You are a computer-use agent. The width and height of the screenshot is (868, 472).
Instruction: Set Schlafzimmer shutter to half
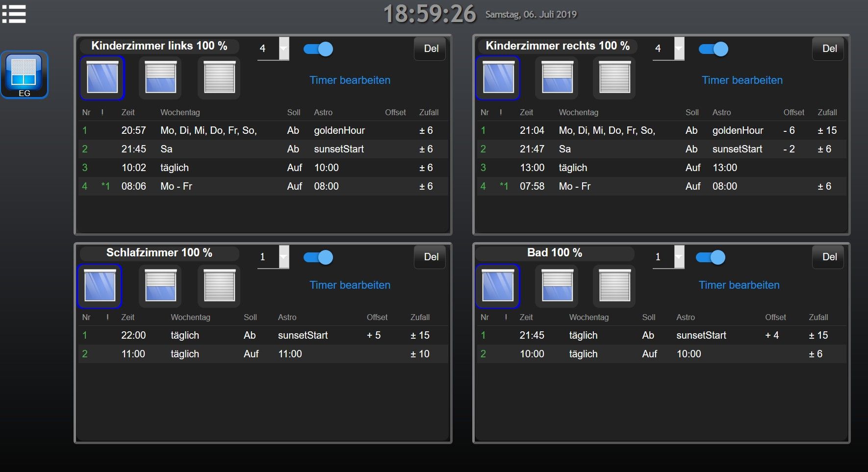160,286
